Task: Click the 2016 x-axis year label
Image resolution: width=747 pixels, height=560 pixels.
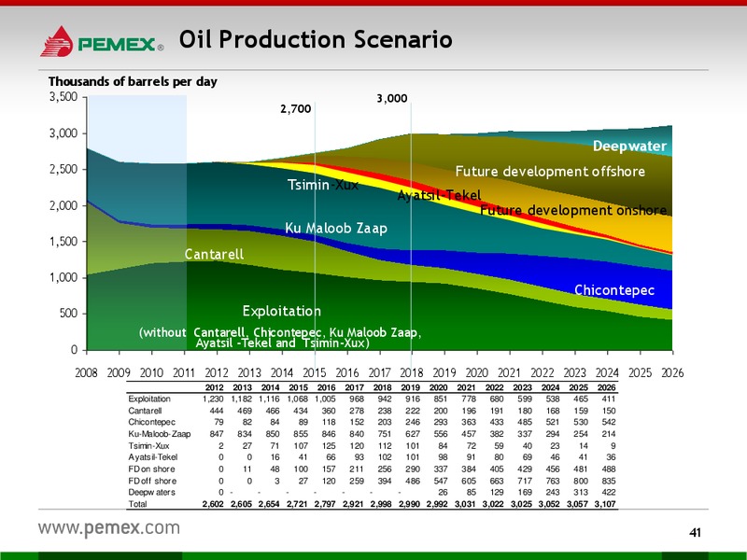Action: pyautogui.click(x=346, y=372)
